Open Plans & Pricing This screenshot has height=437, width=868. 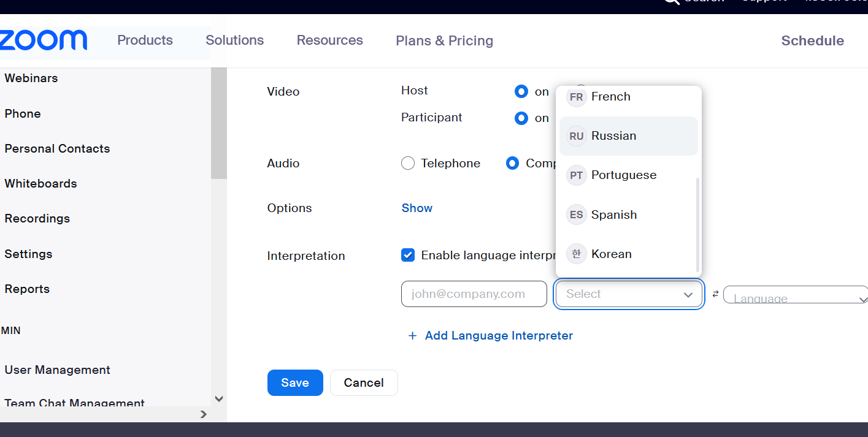click(x=444, y=40)
